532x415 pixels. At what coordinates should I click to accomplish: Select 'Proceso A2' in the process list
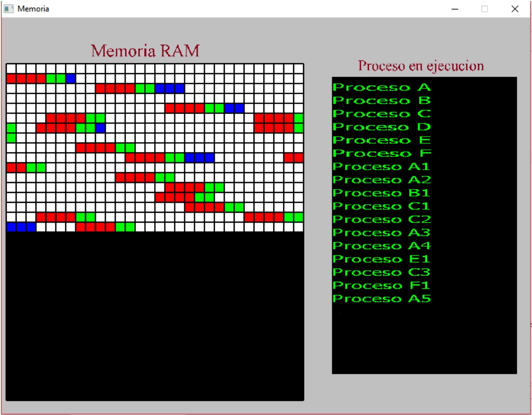click(x=382, y=180)
